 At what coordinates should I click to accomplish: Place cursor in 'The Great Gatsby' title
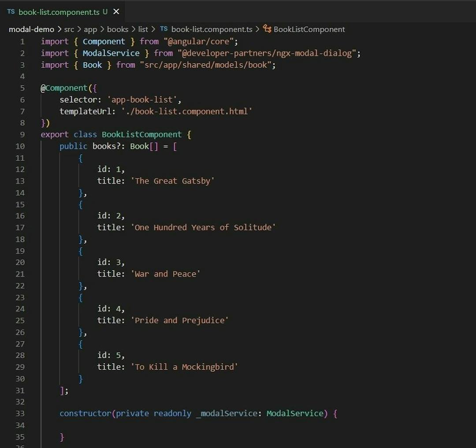click(x=172, y=181)
